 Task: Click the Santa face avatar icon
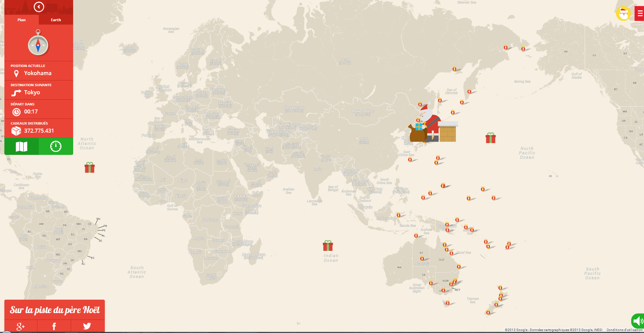623,14
